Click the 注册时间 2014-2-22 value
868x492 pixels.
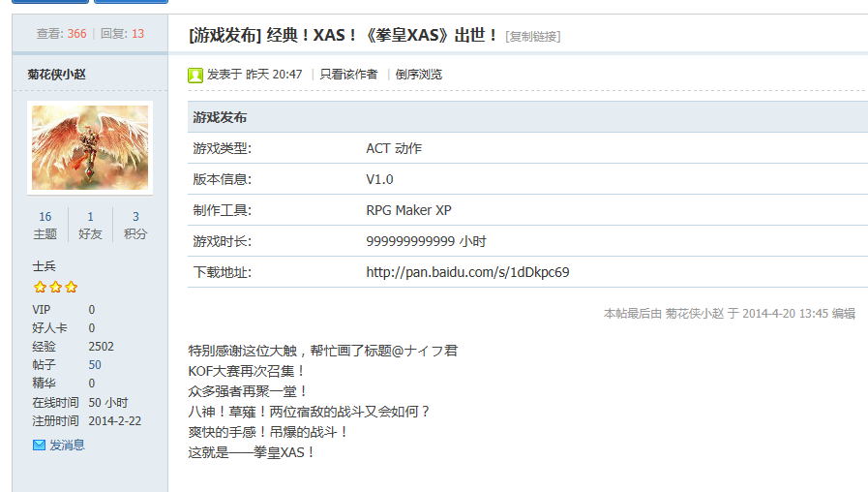[x=114, y=420]
